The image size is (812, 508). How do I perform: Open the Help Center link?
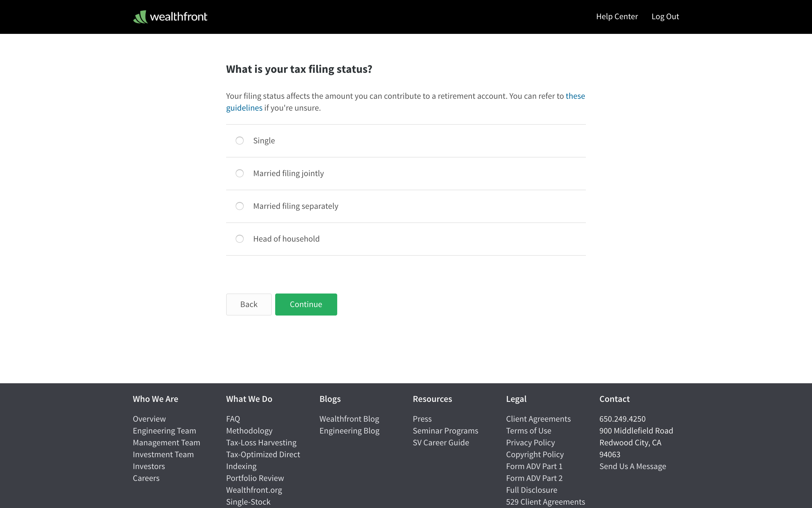(617, 16)
